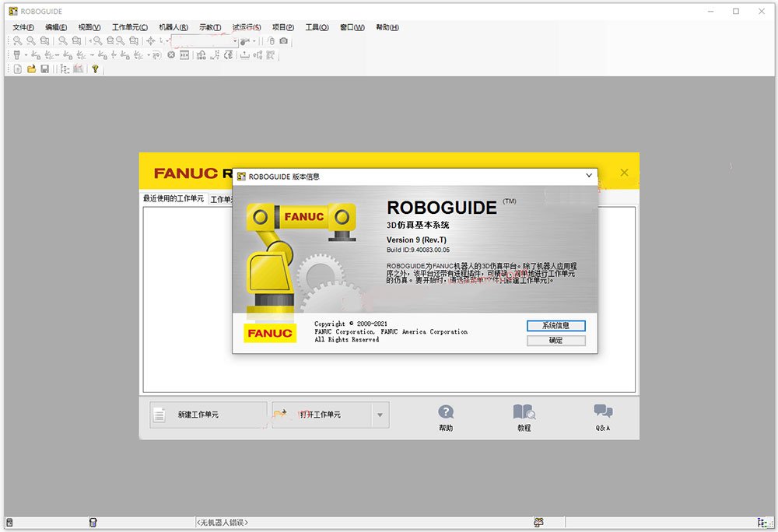778x532 pixels.
Task: Click the robot gripper icon beside the combo box
Action: 244,41
